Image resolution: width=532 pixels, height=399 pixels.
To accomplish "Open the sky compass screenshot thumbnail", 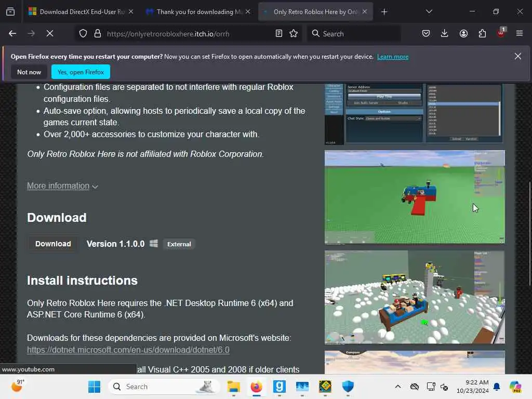I will [415, 362].
